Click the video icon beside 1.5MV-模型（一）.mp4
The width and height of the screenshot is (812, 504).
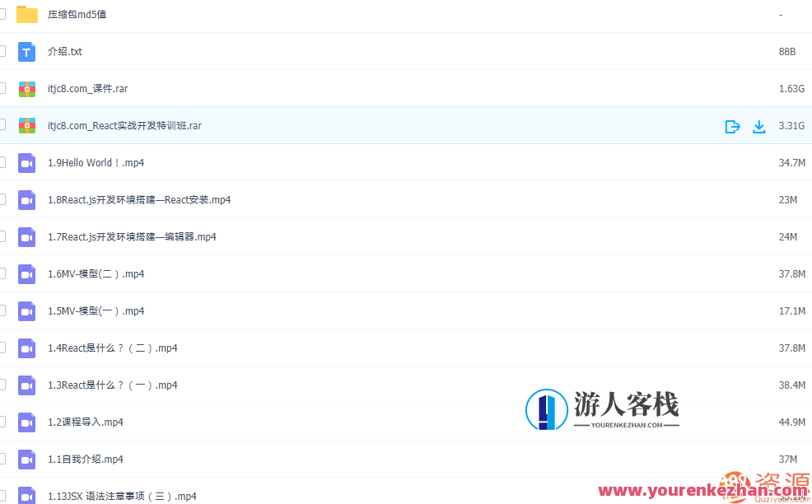pos(27,310)
